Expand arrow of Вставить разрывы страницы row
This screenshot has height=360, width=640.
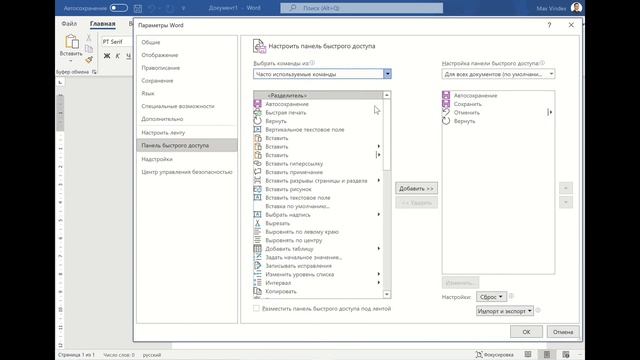pos(379,180)
